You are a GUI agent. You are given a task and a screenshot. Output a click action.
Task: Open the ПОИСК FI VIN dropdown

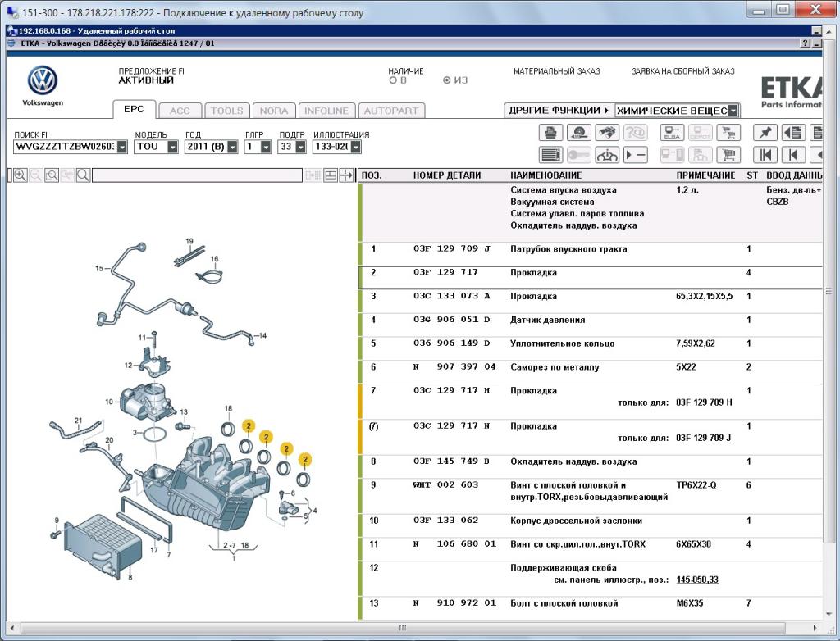(x=122, y=147)
